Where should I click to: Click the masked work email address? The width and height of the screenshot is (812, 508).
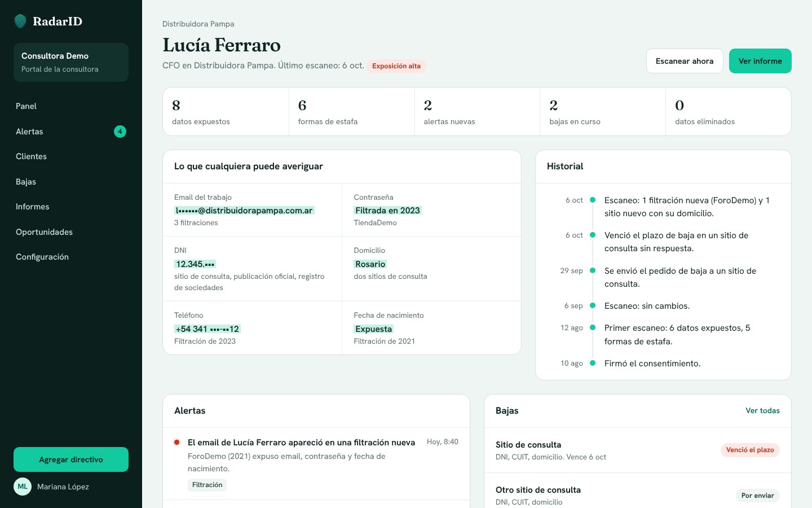[244, 211]
